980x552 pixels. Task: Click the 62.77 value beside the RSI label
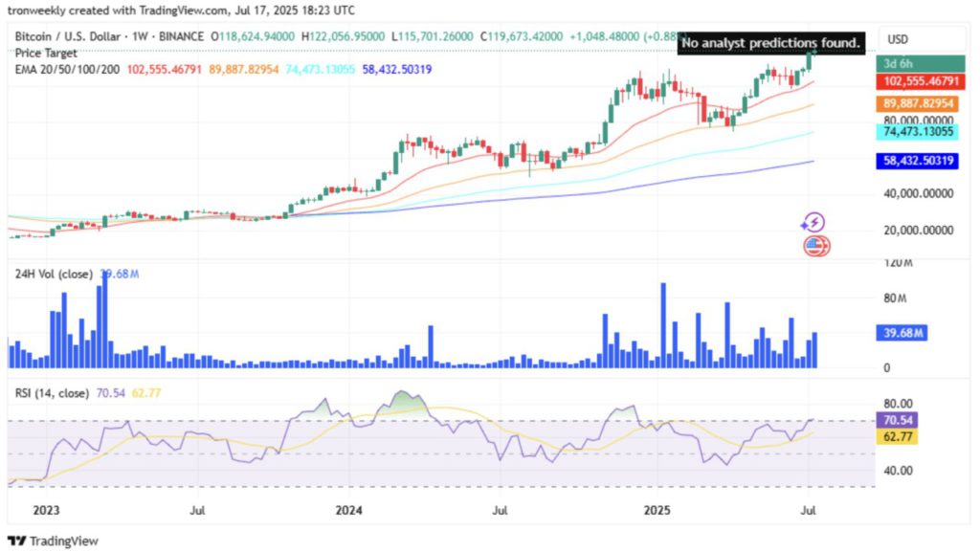[146, 393]
